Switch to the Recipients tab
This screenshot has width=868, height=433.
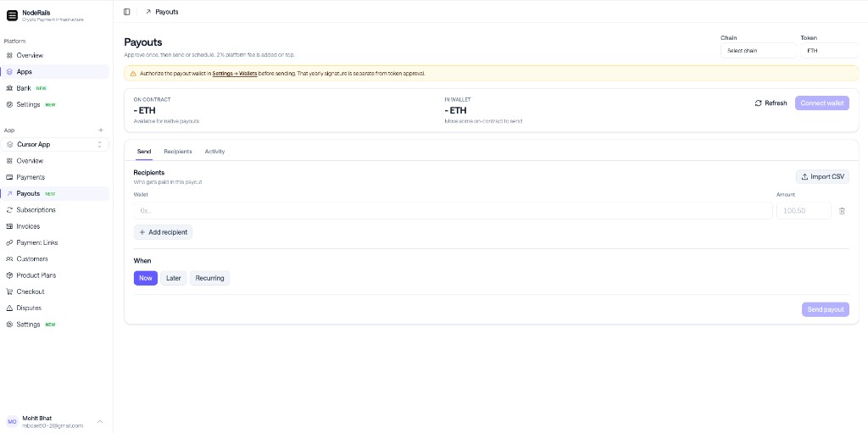coord(178,152)
